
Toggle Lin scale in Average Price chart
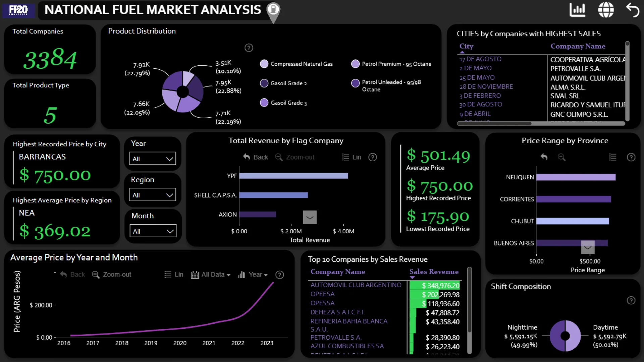click(x=174, y=275)
